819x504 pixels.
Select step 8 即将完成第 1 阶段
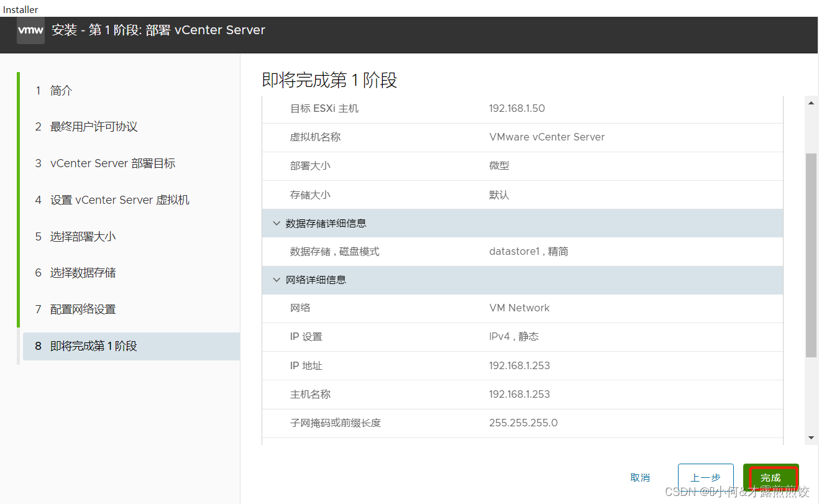(x=131, y=346)
